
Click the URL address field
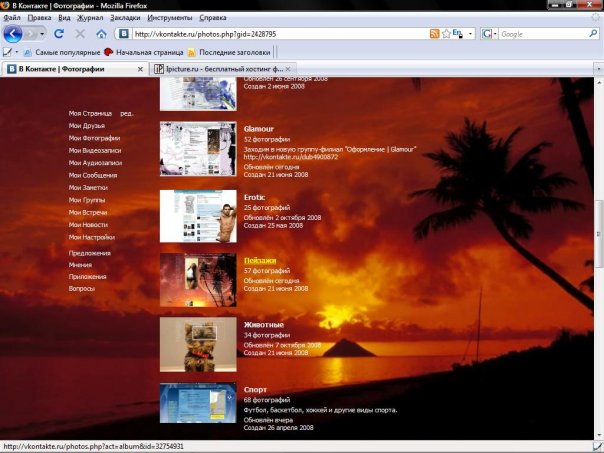(x=279, y=34)
